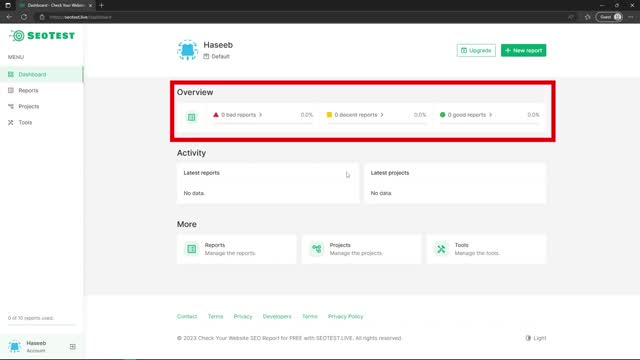
Task: Open the Developers footer link
Action: coord(277,316)
